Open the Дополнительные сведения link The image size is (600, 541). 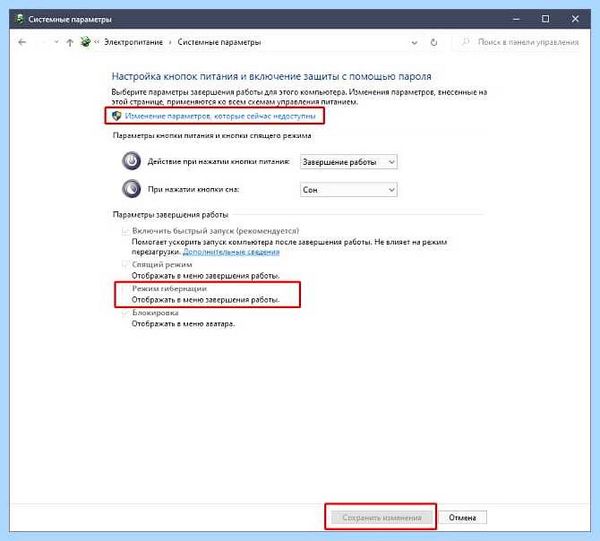tap(231, 252)
